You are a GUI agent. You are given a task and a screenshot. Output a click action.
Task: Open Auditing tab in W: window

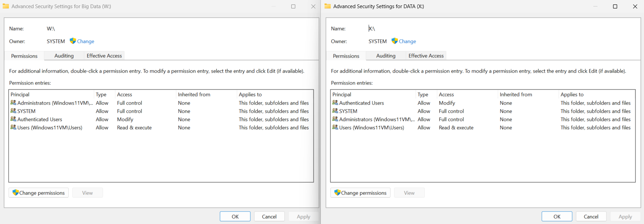point(64,56)
